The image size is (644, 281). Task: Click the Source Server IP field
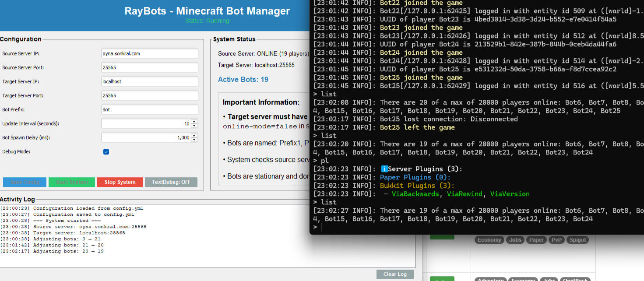[x=150, y=53]
